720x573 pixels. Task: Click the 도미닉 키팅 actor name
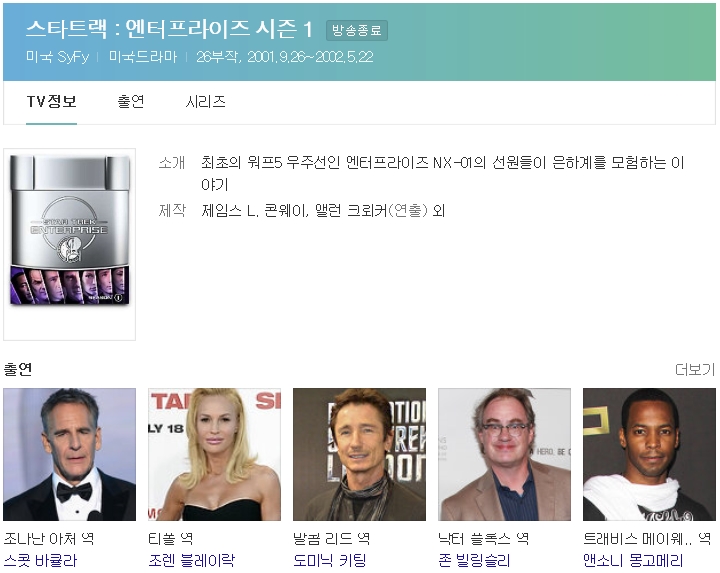click(x=330, y=561)
